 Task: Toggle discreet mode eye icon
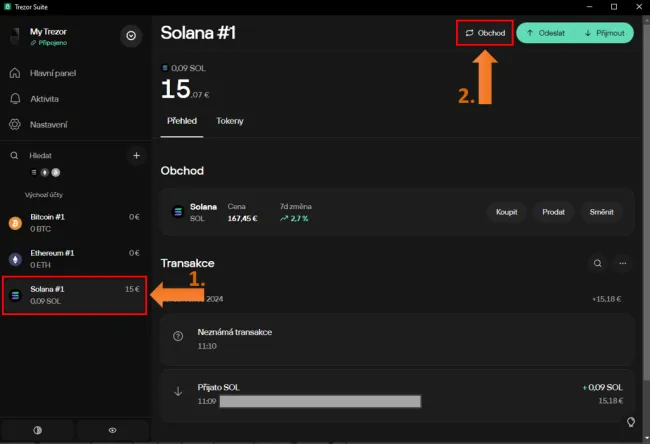pos(112,430)
